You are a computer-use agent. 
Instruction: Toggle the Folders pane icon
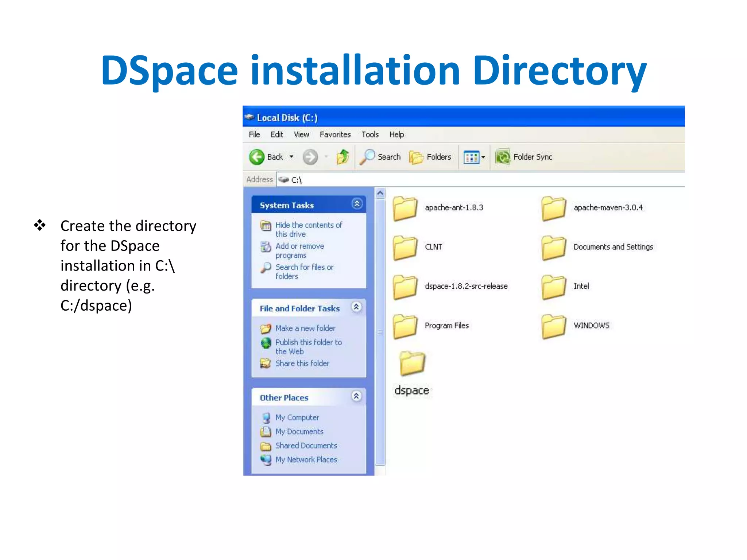(x=416, y=157)
